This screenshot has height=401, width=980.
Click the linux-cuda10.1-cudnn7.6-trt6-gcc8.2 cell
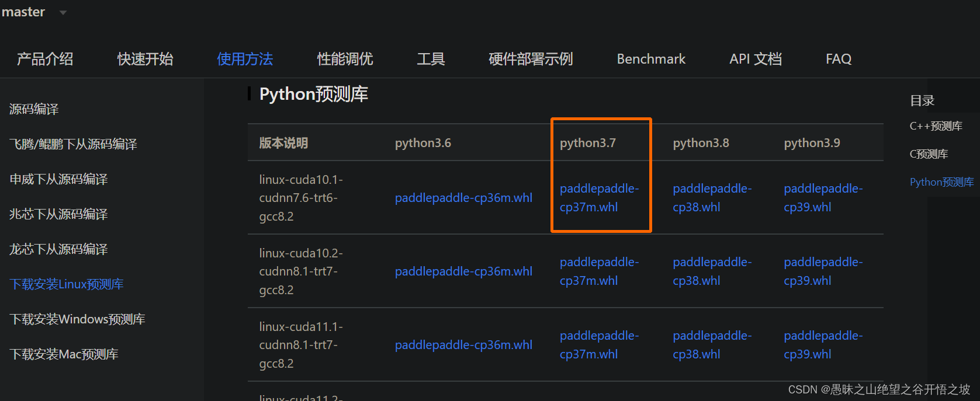pyautogui.click(x=301, y=198)
